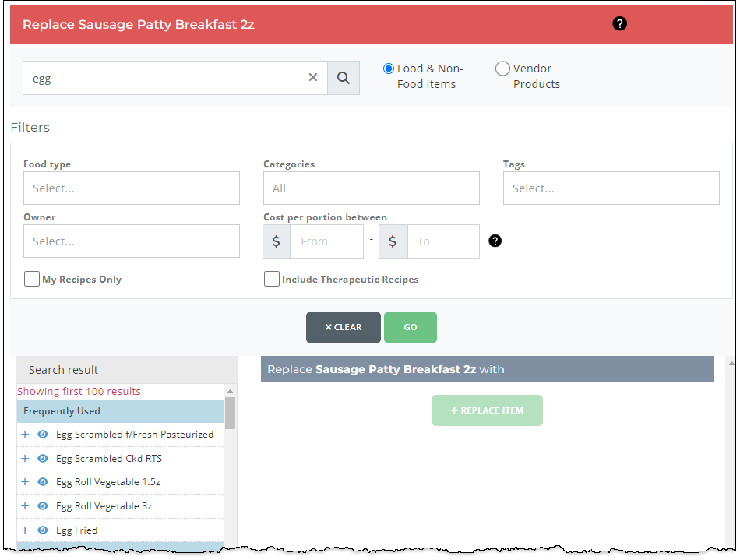This screenshot has width=740, height=560.
Task: Check Include Therapeutic Recipes
Action: 272,278
